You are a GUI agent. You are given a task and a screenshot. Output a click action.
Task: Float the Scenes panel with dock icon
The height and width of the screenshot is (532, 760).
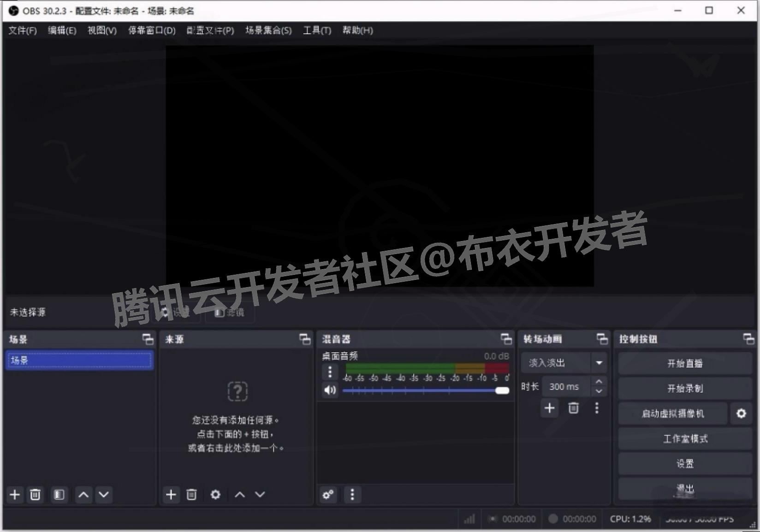click(x=148, y=339)
